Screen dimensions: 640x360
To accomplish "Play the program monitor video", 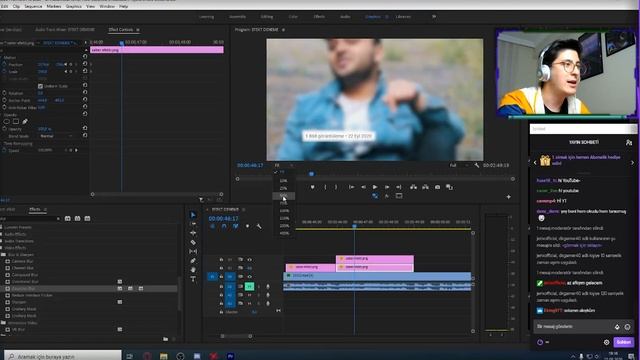I will click(x=375, y=187).
